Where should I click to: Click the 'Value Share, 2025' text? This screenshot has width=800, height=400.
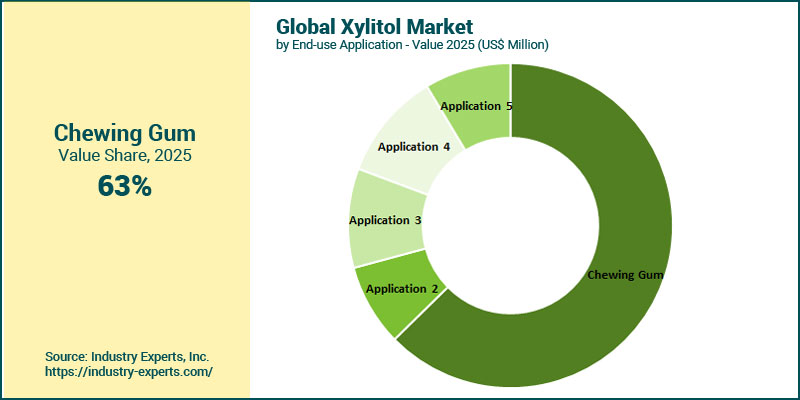(124, 155)
